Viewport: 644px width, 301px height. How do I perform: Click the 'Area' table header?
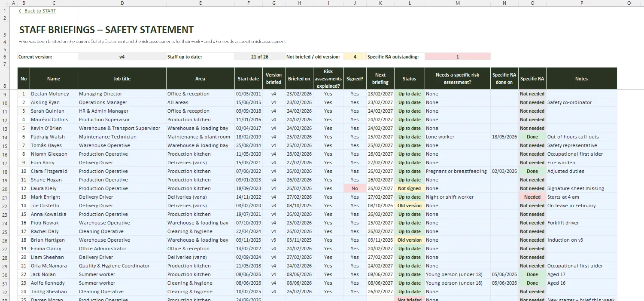(200, 79)
